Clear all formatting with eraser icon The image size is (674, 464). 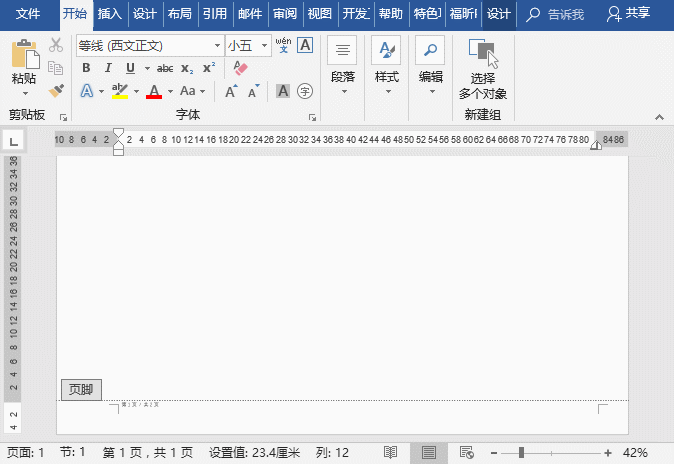pyautogui.click(x=240, y=68)
